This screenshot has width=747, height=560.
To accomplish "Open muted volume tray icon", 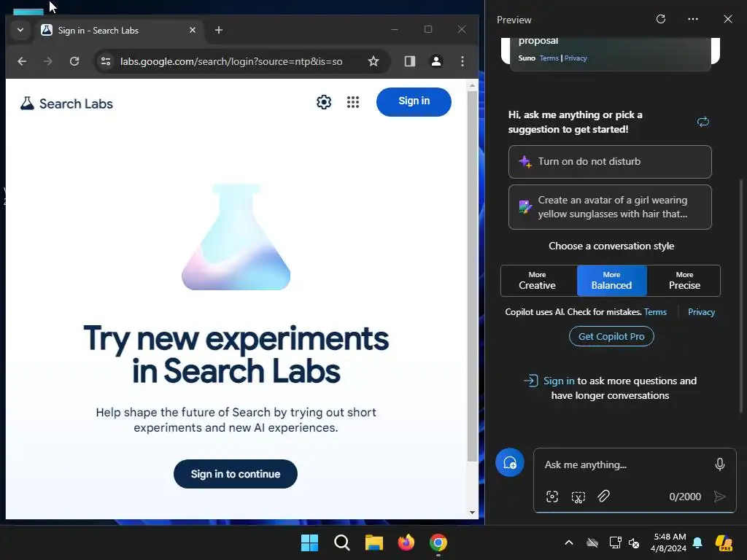I will coord(634,542).
